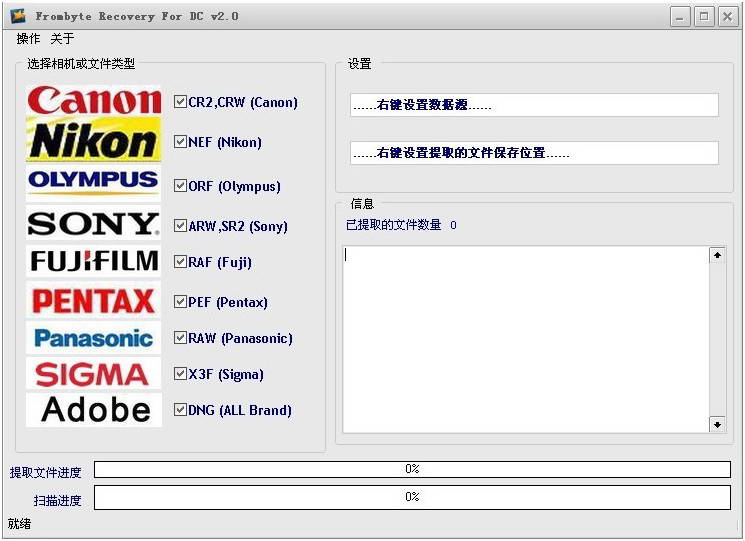Viewport: 745px width, 541px height.
Task: Disable RAW (Panasonic) checkbox
Action: [x=180, y=338]
